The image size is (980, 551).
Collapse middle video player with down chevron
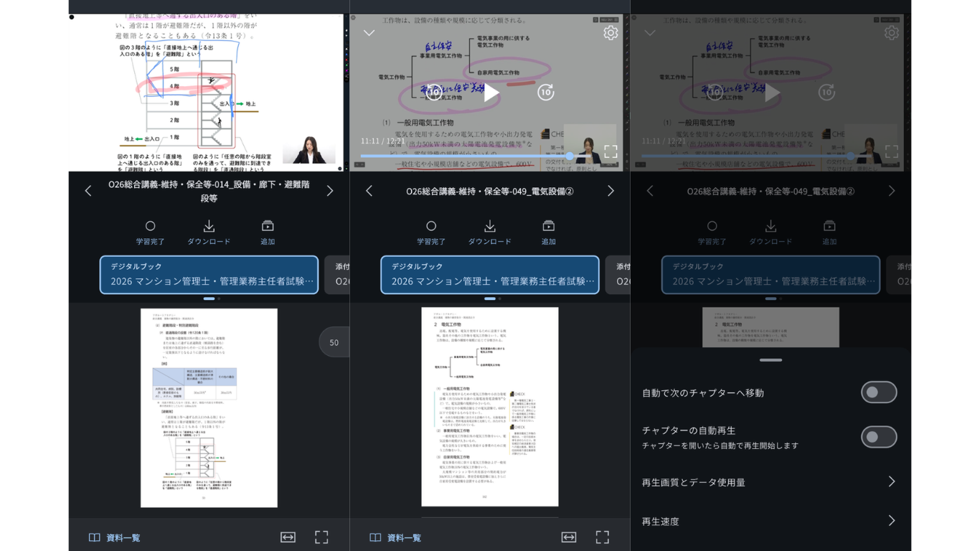point(369,33)
